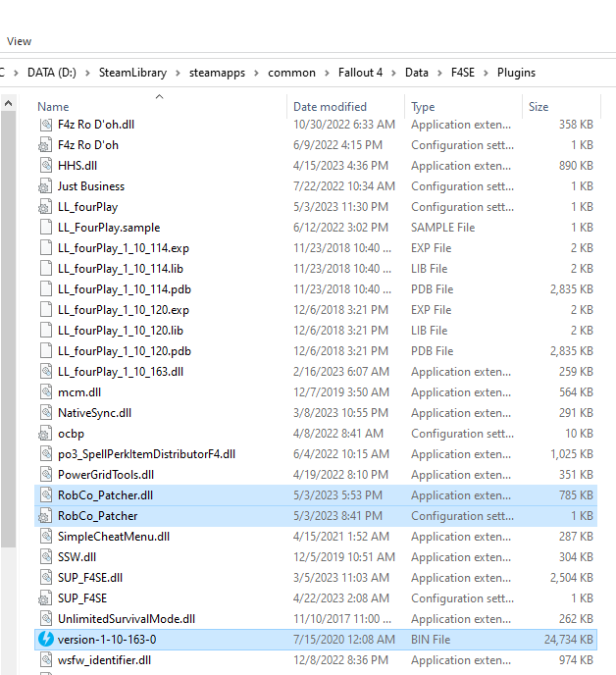Click the HHS.dll file icon
This screenshot has width=616, height=675.
click(46, 165)
